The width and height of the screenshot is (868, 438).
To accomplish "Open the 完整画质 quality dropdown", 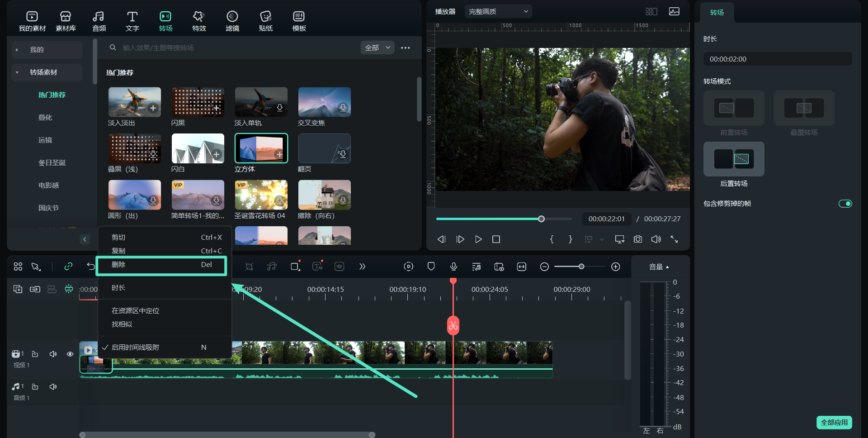I will [x=498, y=11].
